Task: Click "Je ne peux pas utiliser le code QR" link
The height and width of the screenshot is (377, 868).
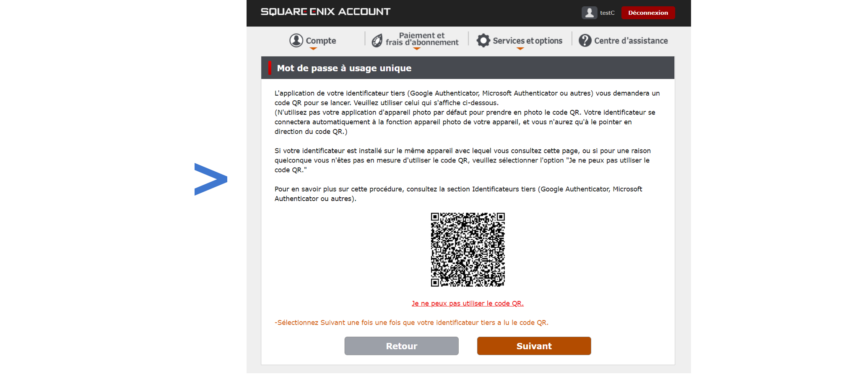Action: click(468, 303)
